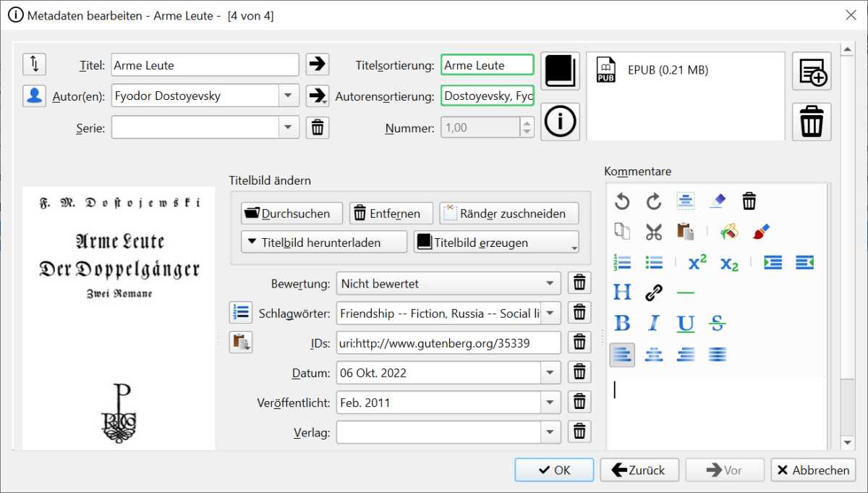Image resolution: width=868 pixels, height=493 pixels.
Task: Click the background color paint icon
Action: pyautogui.click(x=728, y=232)
